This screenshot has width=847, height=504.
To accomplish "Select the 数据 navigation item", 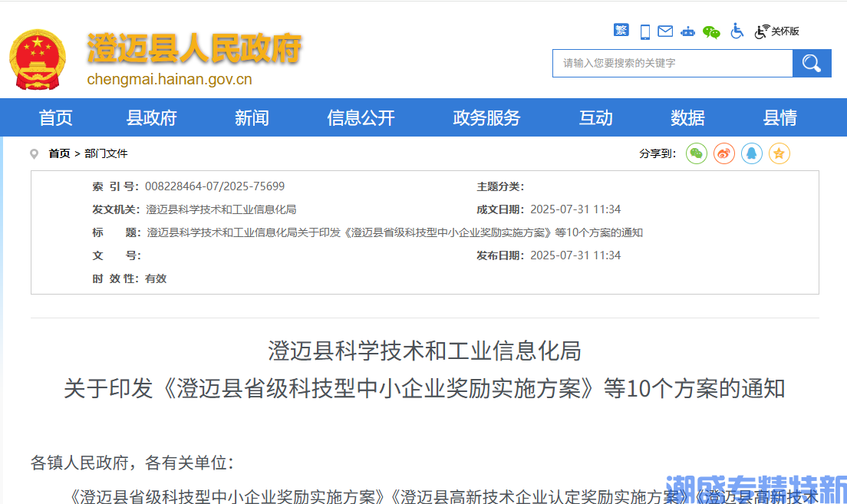I will (687, 117).
